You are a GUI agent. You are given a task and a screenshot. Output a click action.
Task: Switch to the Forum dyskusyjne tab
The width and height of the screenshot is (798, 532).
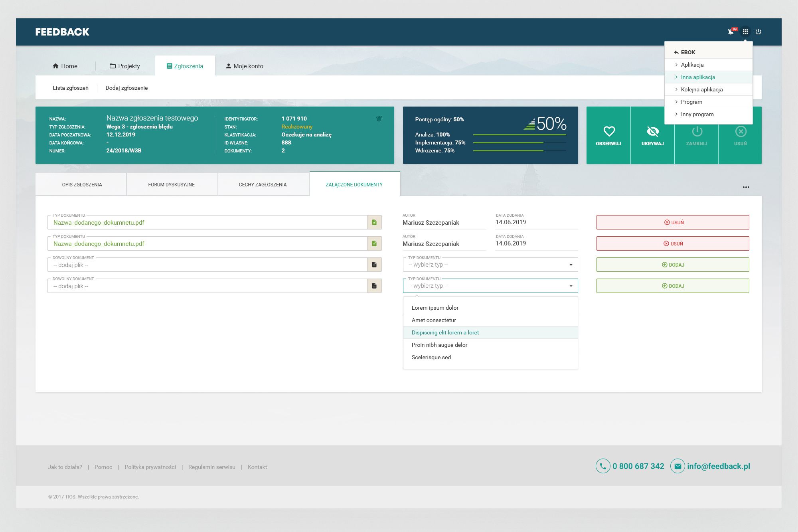(172, 184)
